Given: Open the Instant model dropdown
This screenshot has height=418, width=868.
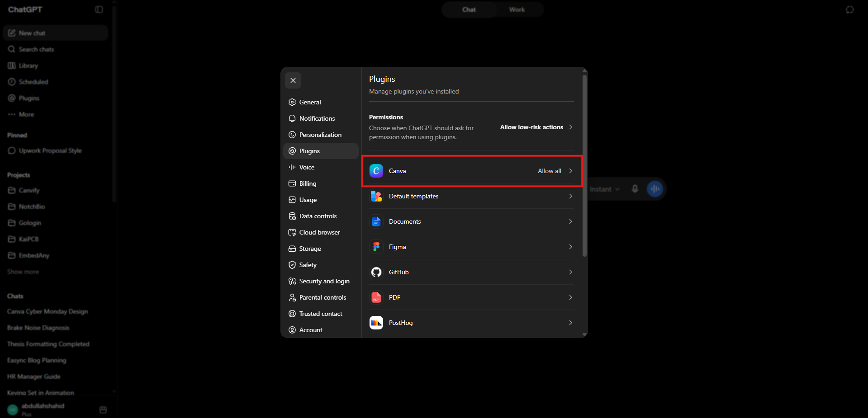Looking at the screenshot, I should tap(605, 189).
